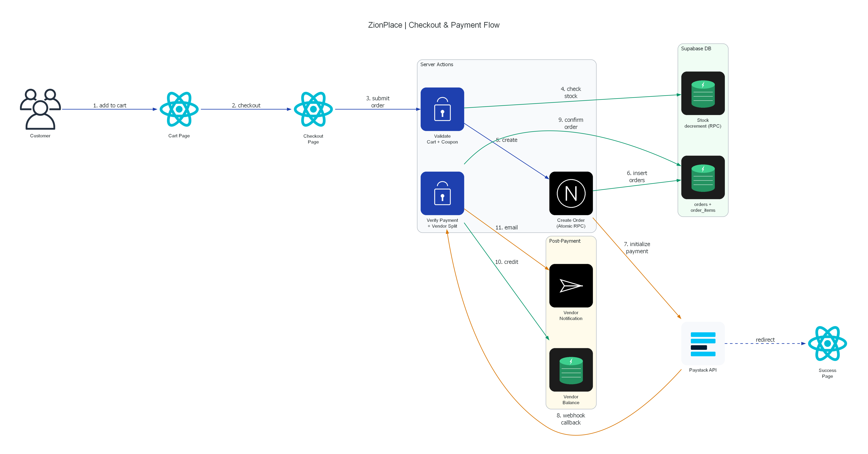Click the Success Page React icon
868x454 pixels.
pos(827,344)
